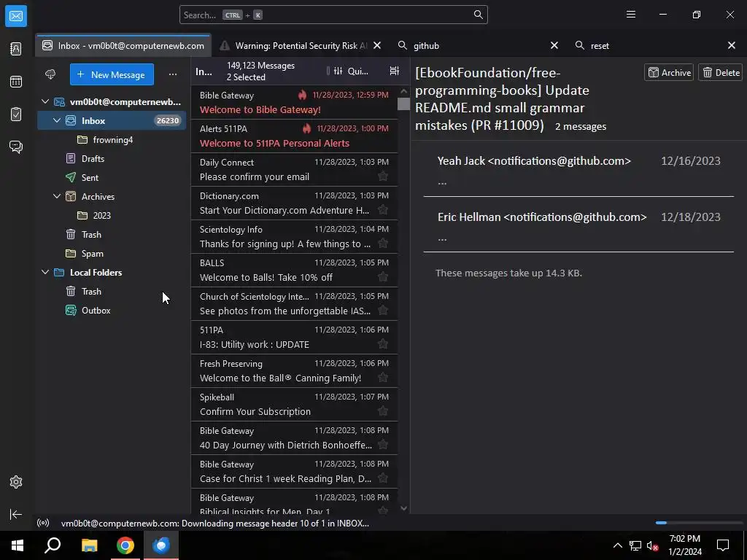Switch to the Inbox tab

tap(123, 46)
